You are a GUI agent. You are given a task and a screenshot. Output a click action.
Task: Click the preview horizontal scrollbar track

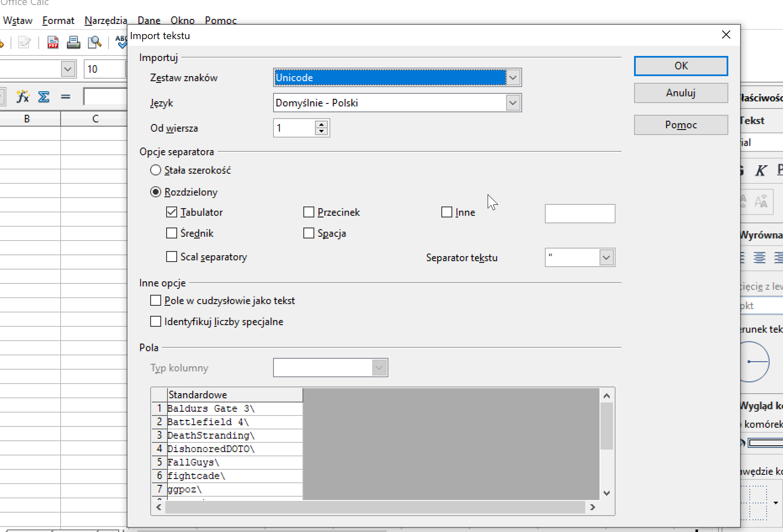(x=374, y=507)
